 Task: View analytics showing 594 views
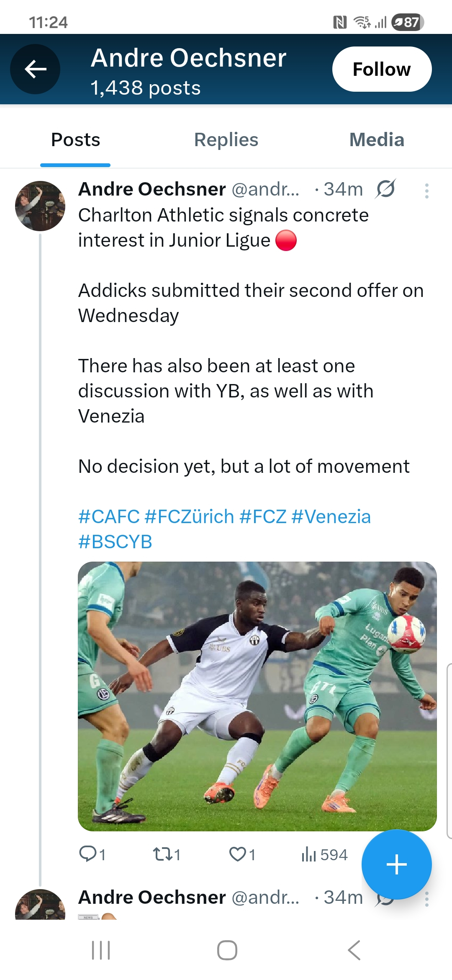click(324, 854)
